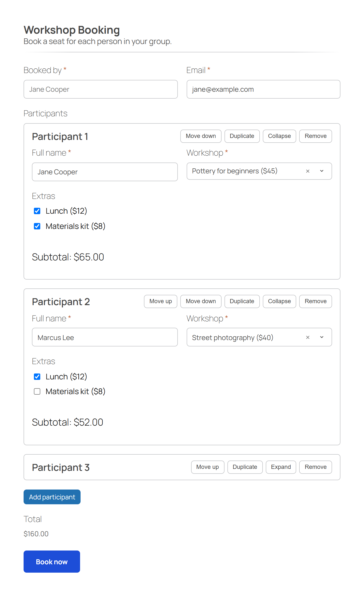Check Materials kit ($8) for Participant 2
Screen dimensions: 364x596
pyautogui.click(x=37, y=391)
